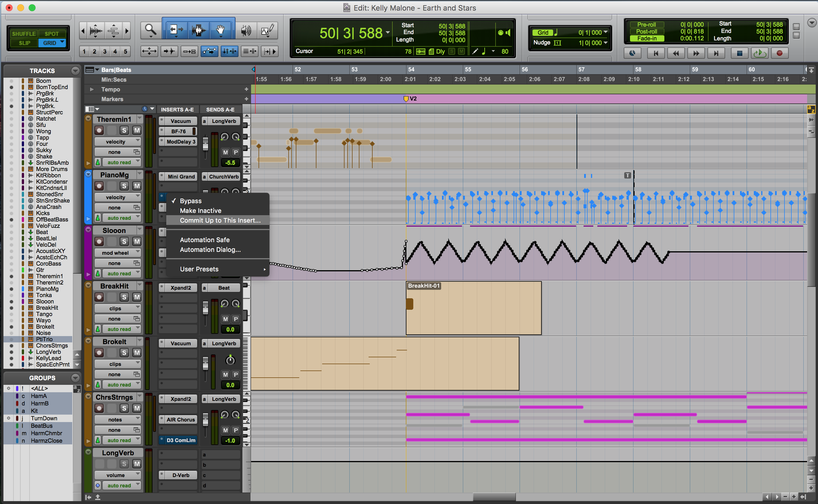Solo the Theremin1 track

coord(124,130)
